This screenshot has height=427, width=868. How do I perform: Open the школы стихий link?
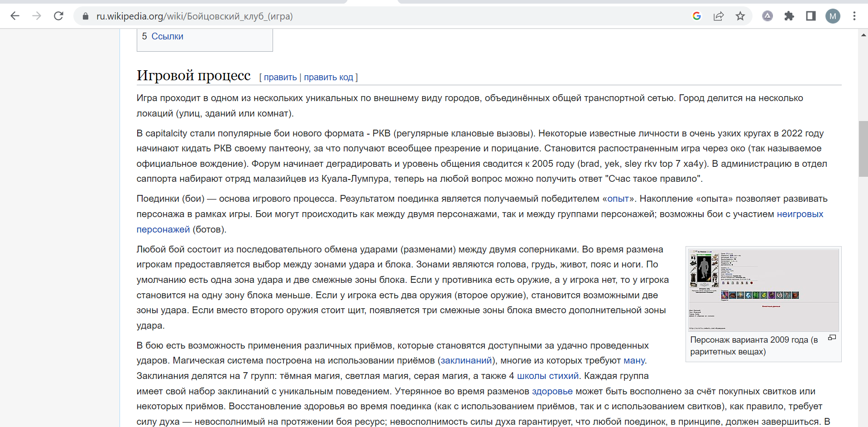548,376
